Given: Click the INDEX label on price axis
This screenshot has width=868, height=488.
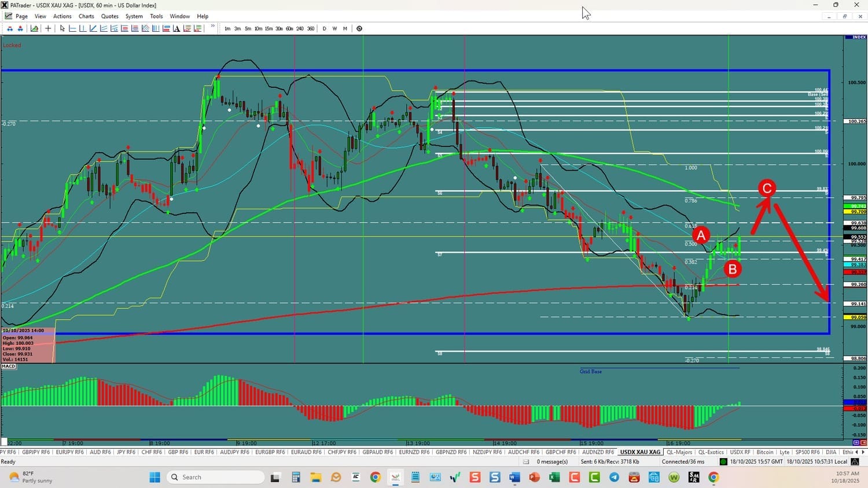Looking at the screenshot, I should pyautogui.click(x=859, y=37).
